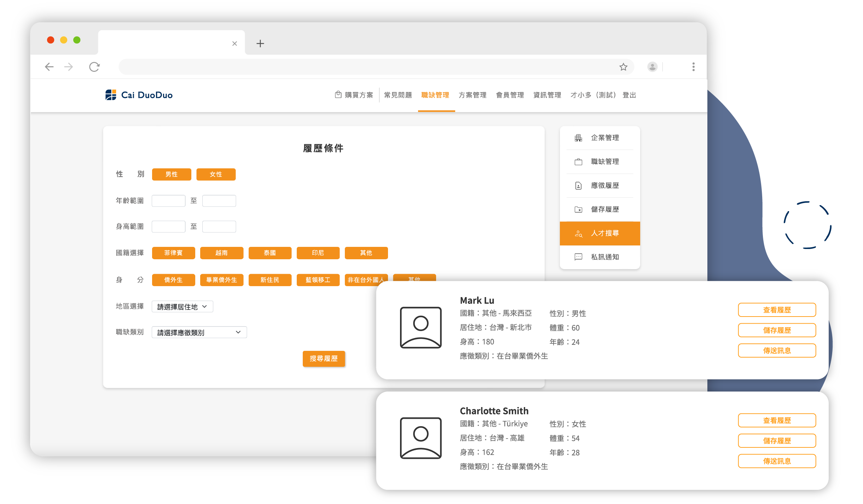
Task: Click the starred folder icon beside 儲存履歷
Action: click(x=578, y=209)
